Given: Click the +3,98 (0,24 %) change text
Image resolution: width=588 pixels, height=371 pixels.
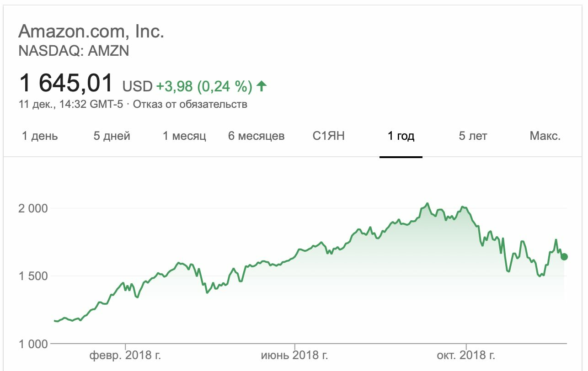Looking at the screenshot, I should click(204, 86).
